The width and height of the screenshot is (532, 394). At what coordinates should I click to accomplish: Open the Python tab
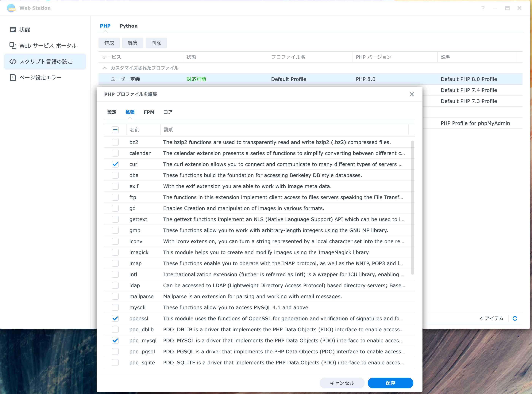(128, 26)
